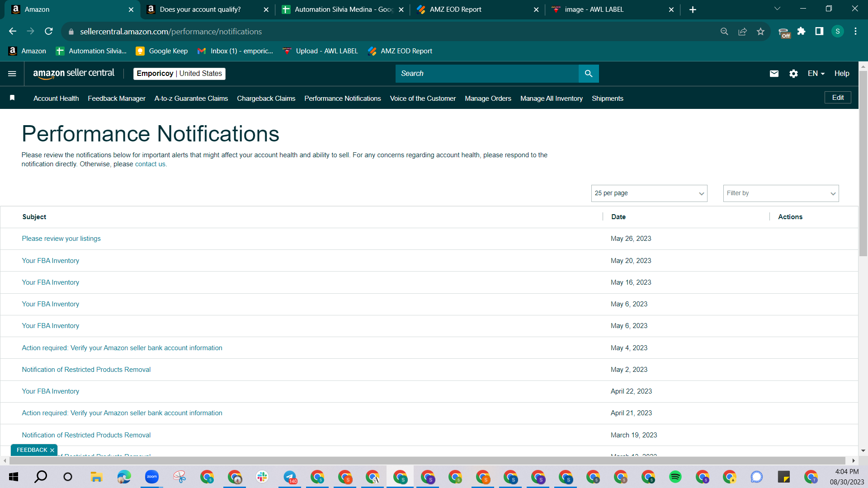Open File Explorer from the taskbar

(96, 477)
